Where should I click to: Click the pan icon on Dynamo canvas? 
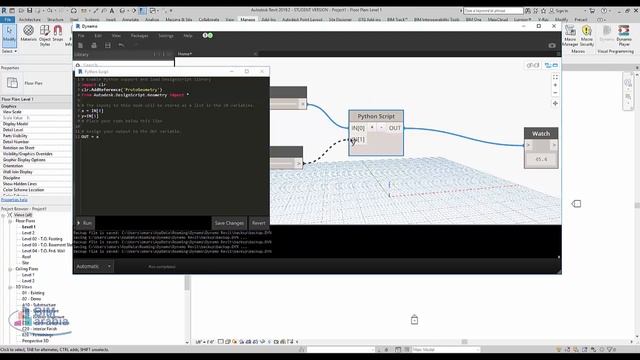pos(555,103)
